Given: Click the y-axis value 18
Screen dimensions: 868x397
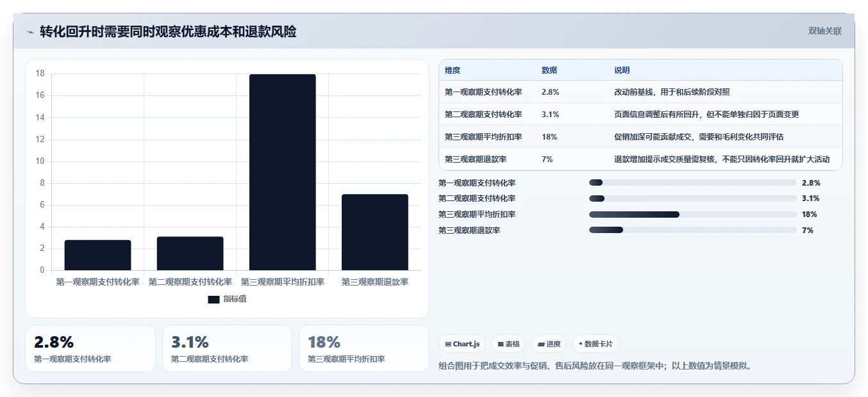Looking at the screenshot, I should coord(40,74).
